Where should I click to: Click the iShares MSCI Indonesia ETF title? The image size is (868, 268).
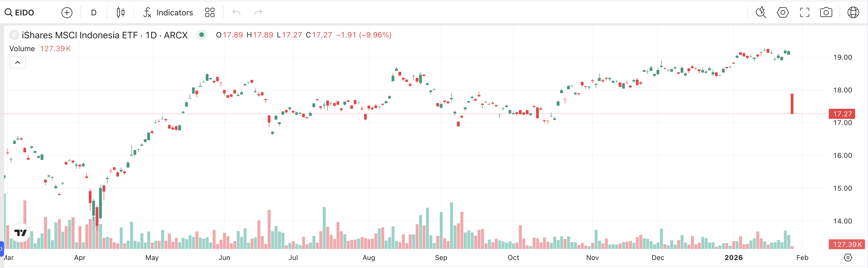click(x=104, y=35)
